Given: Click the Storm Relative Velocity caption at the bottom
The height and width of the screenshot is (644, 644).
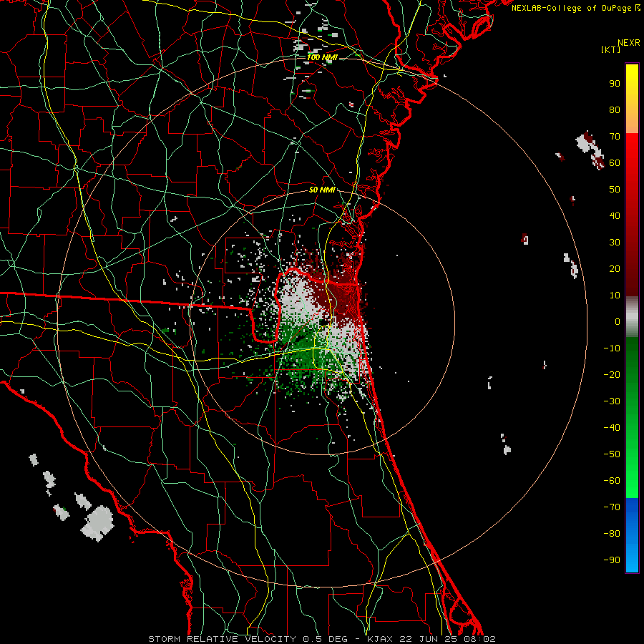Looking at the screenshot, I should (321, 639).
